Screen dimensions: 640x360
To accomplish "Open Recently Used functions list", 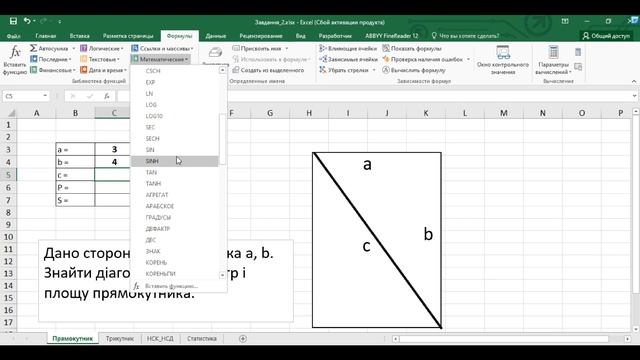I will coord(51,59).
